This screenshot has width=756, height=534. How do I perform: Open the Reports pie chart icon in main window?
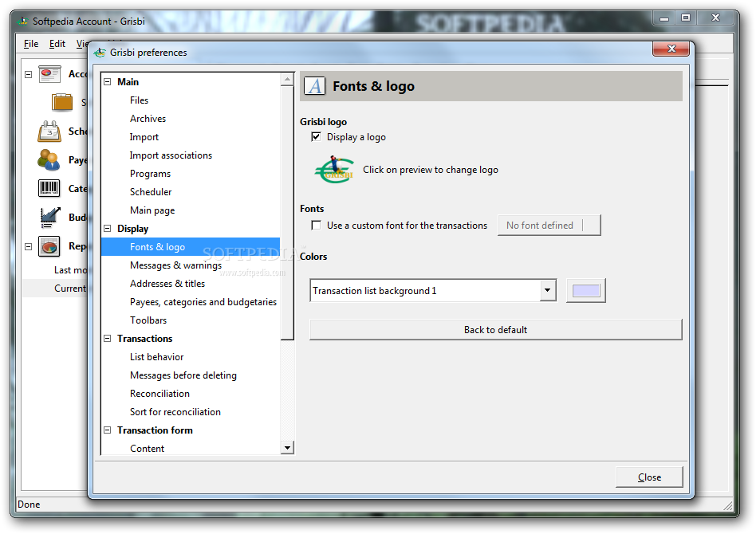49,246
